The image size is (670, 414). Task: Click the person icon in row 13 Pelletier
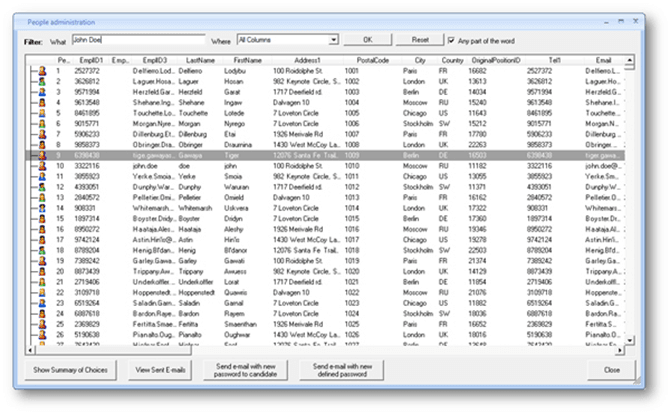tap(42, 197)
